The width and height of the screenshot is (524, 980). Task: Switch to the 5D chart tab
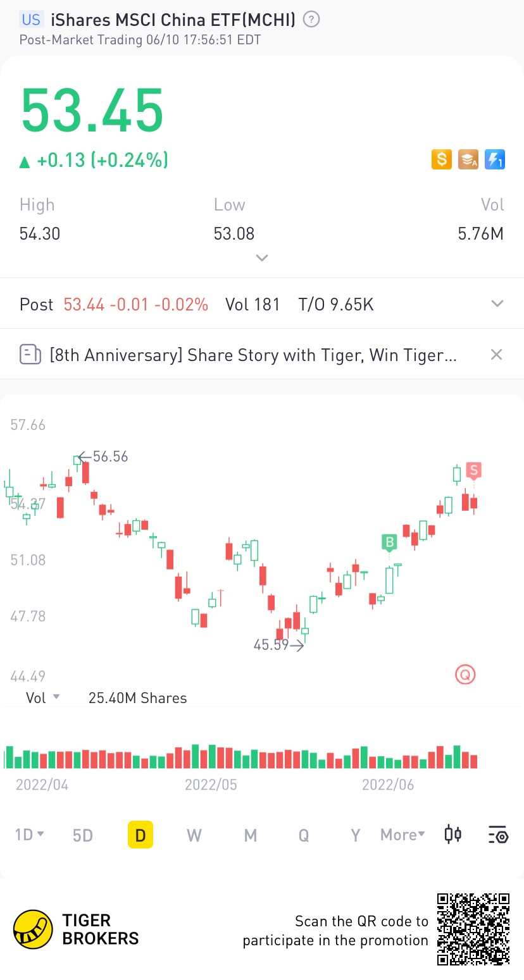click(83, 835)
